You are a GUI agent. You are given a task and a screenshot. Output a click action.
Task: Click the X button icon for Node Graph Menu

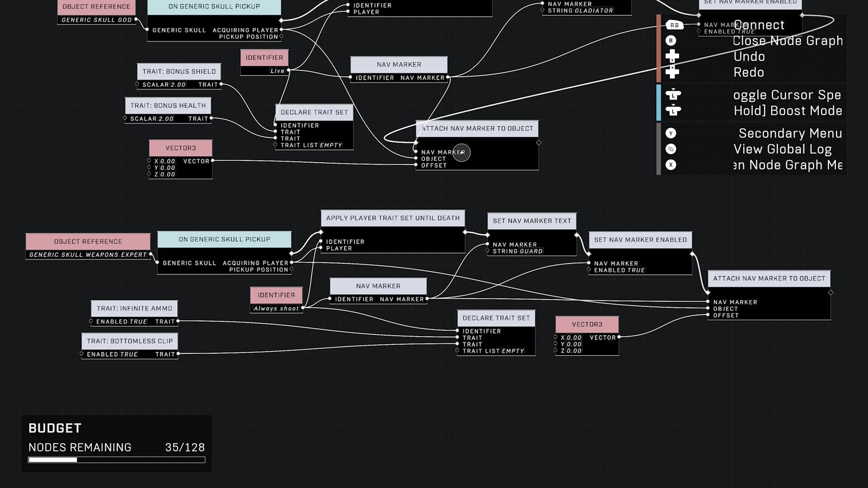pos(671,165)
